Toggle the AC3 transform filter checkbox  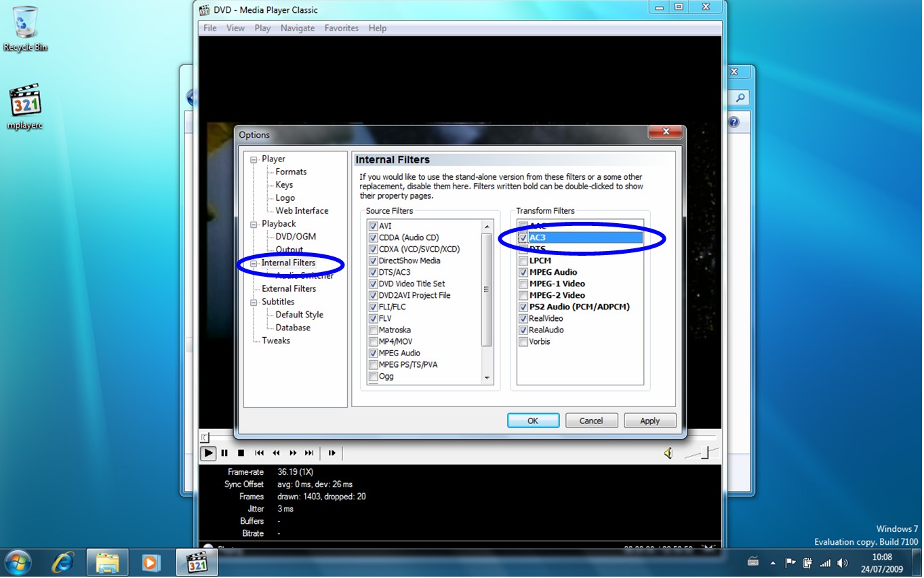click(x=523, y=237)
